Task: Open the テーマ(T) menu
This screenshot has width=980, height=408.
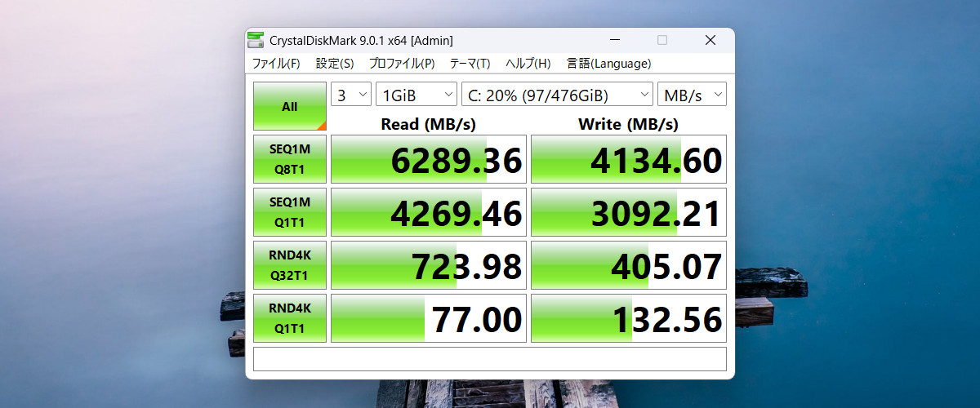Action: pos(470,64)
